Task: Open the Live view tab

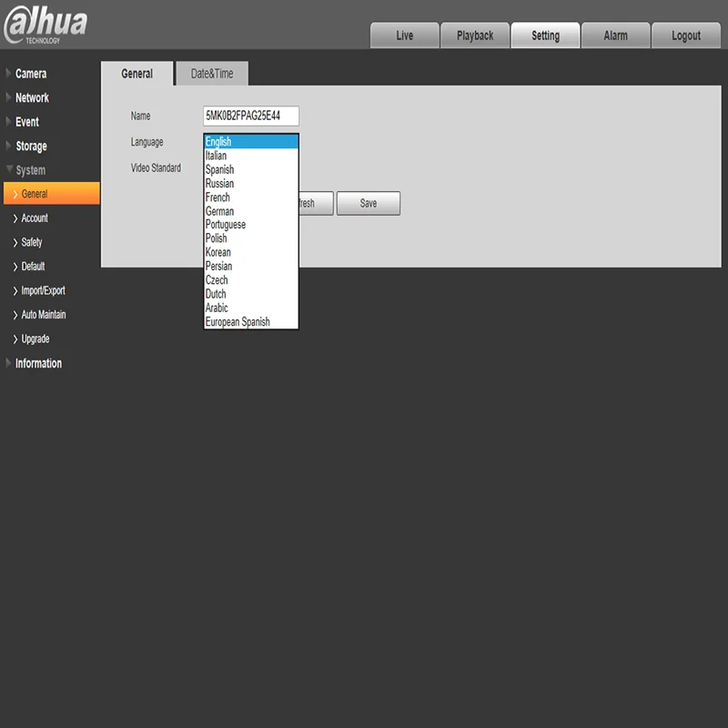Action: (404, 35)
